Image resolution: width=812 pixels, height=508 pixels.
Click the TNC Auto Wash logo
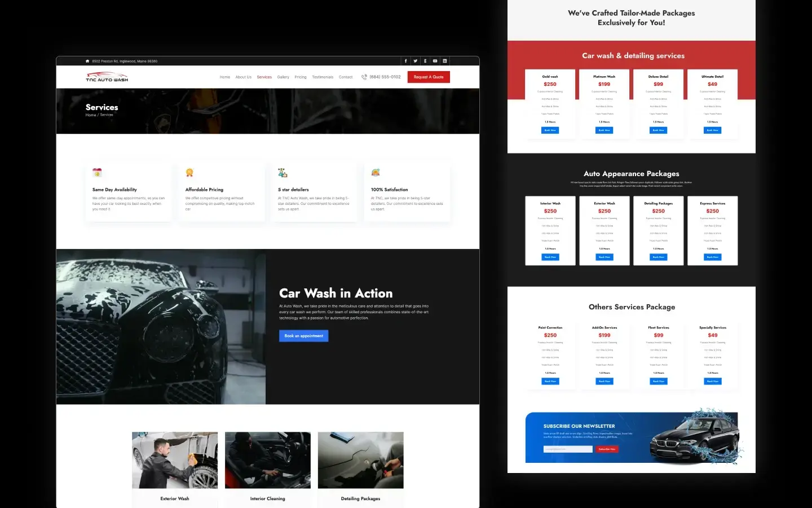pos(107,77)
